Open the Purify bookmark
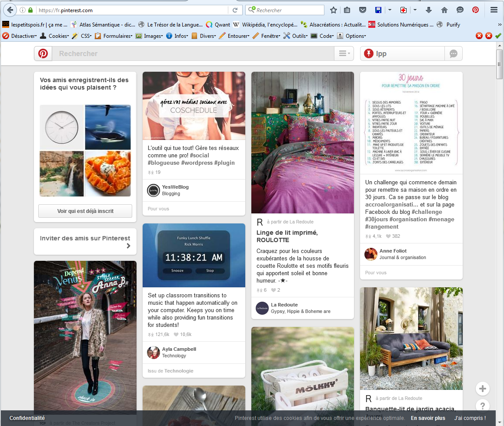 448,24
